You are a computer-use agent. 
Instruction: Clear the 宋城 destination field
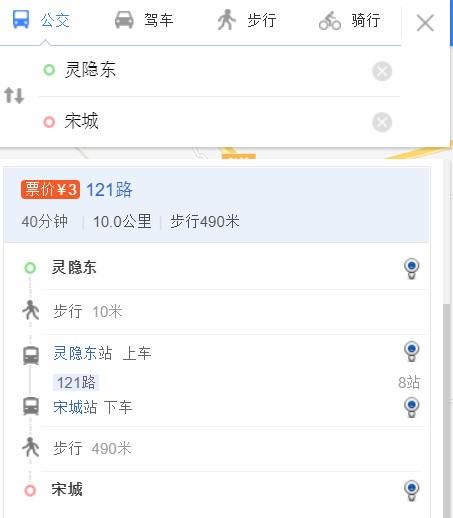pos(382,122)
